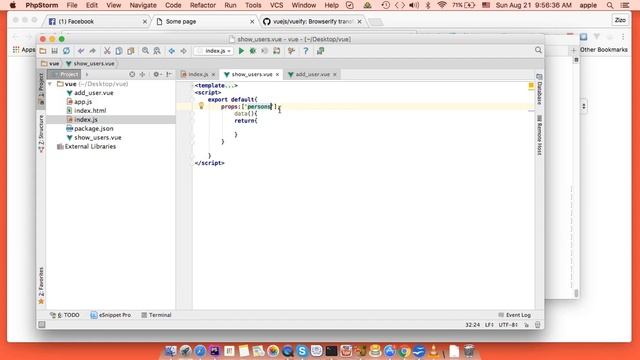Click the Open folder toolbar icon
The width and height of the screenshot is (640, 360).
click(x=43, y=51)
